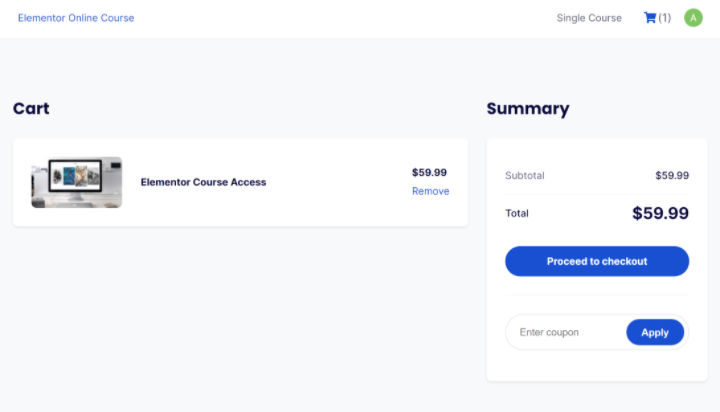Click the Total label in summary

coord(517,213)
